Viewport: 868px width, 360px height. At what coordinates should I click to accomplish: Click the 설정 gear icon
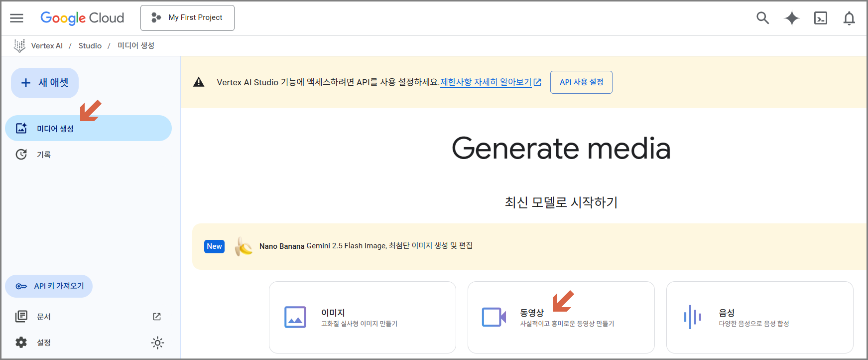(x=21, y=343)
